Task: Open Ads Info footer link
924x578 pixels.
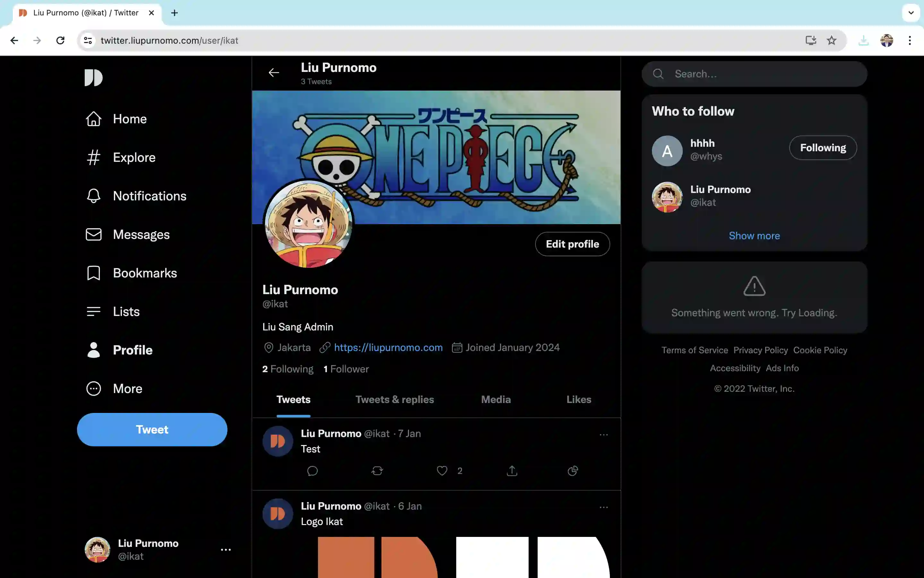Action: click(x=782, y=368)
